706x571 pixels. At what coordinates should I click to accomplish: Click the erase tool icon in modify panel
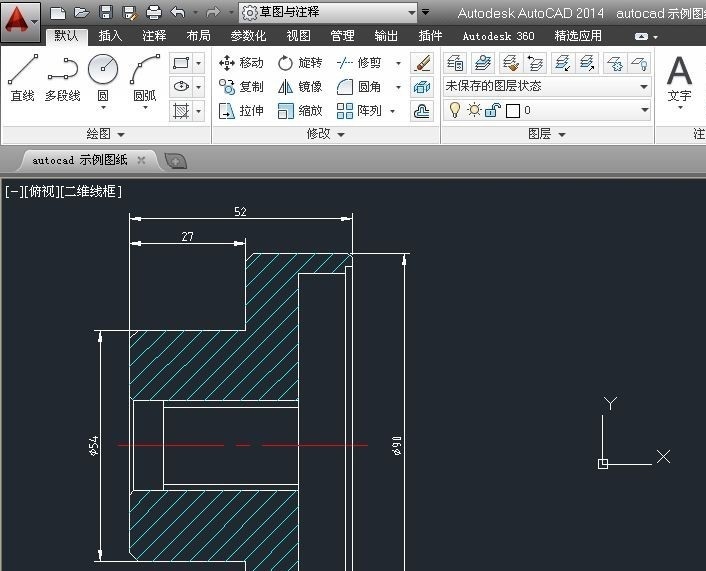[422, 63]
